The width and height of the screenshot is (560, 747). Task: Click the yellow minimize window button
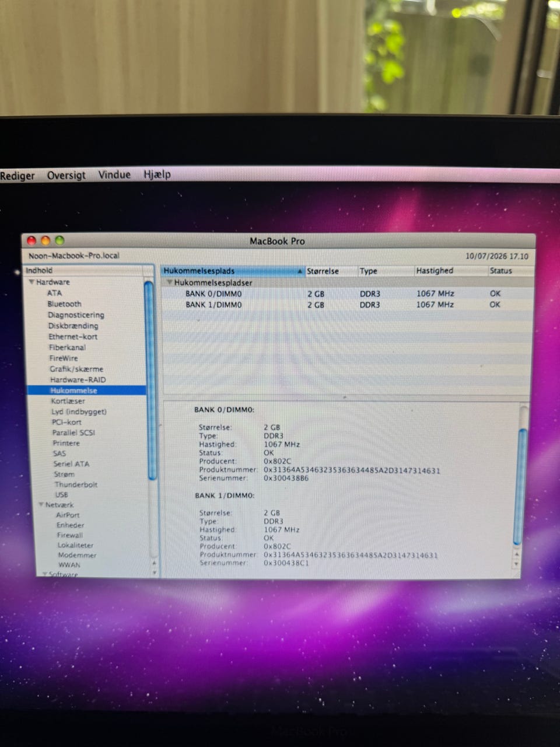tap(45, 240)
